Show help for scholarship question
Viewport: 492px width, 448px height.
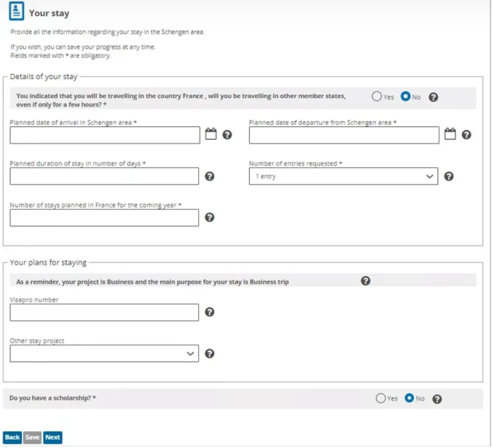[437, 399]
